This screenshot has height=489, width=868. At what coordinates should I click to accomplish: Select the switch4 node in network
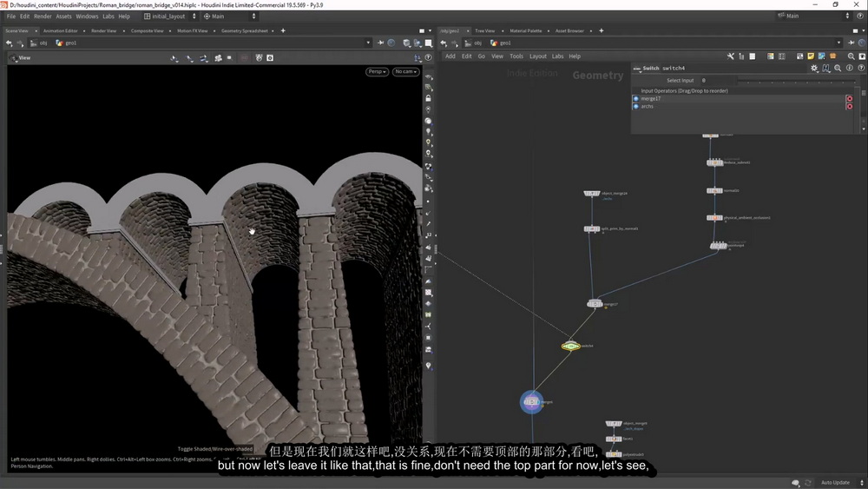[571, 346]
